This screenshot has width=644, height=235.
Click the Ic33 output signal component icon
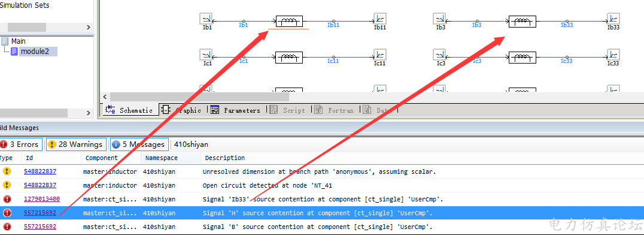coord(613,55)
